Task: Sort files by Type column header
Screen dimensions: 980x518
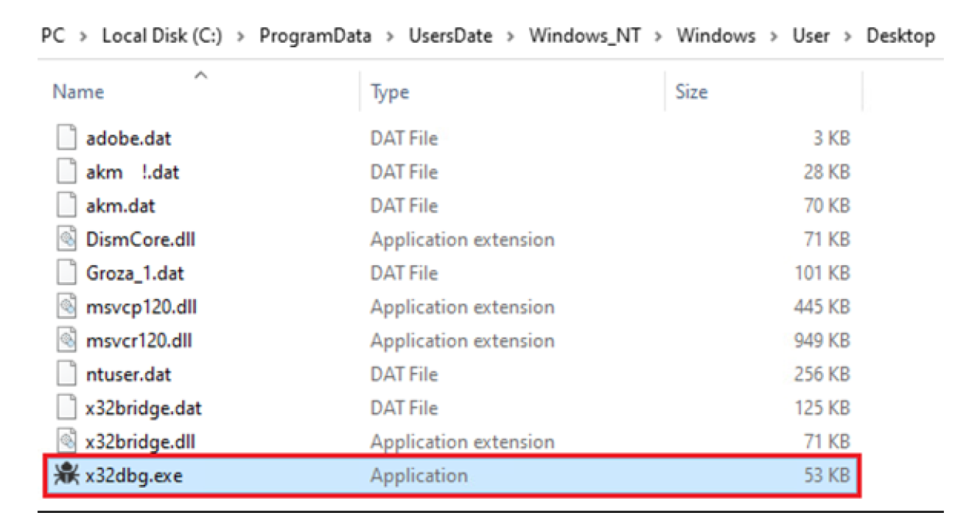Action: [x=390, y=92]
